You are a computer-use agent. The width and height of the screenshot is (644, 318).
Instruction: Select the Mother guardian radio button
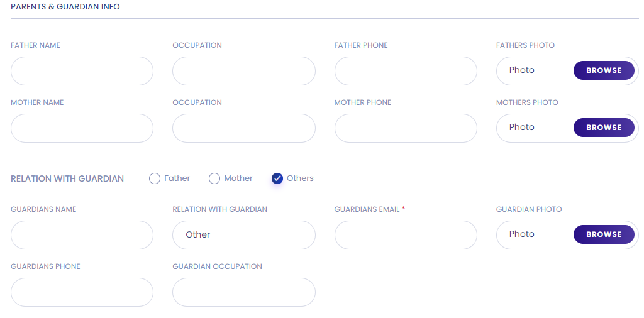pyautogui.click(x=214, y=178)
